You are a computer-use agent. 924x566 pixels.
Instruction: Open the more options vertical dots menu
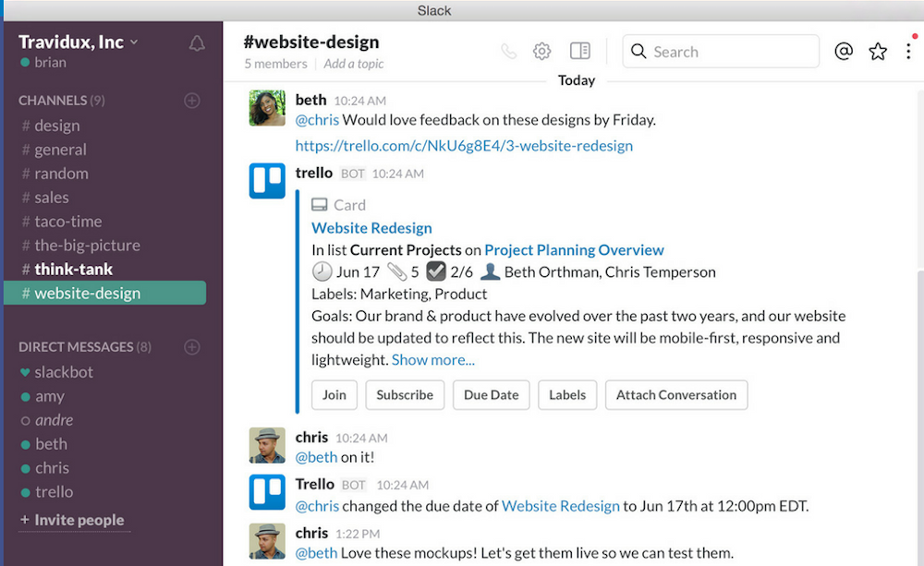point(908,51)
